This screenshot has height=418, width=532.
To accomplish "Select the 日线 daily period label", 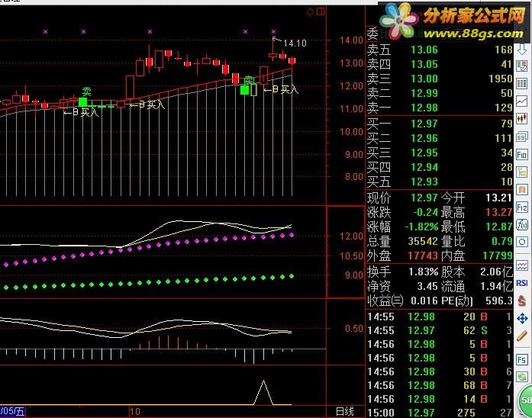I will (x=345, y=412).
